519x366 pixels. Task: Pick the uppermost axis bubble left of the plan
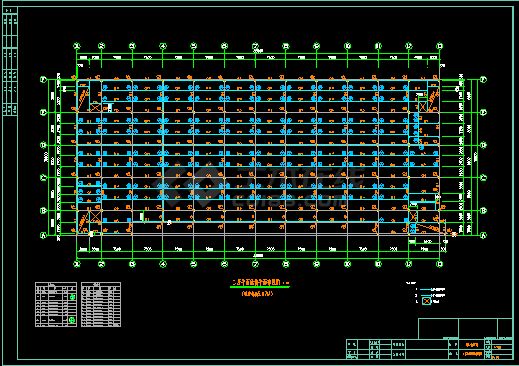pos(43,80)
